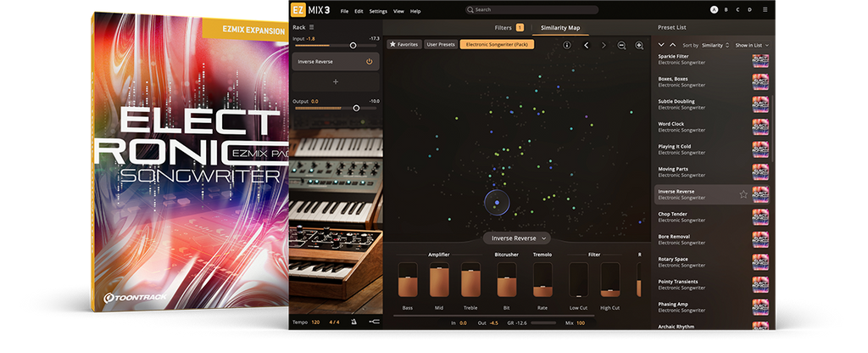Select the next preset with the down chevron
This screenshot has width=868, height=353.
661,45
